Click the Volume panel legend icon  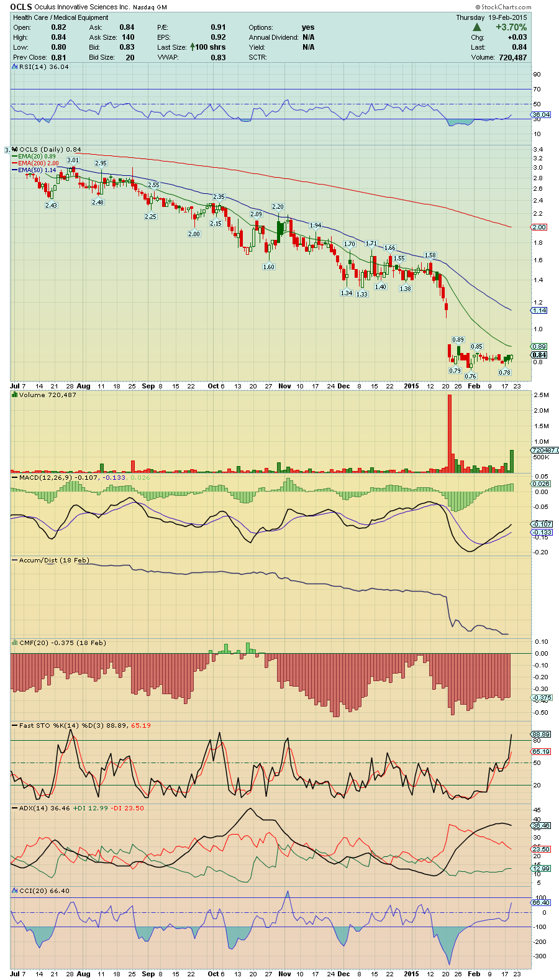(x=16, y=395)
